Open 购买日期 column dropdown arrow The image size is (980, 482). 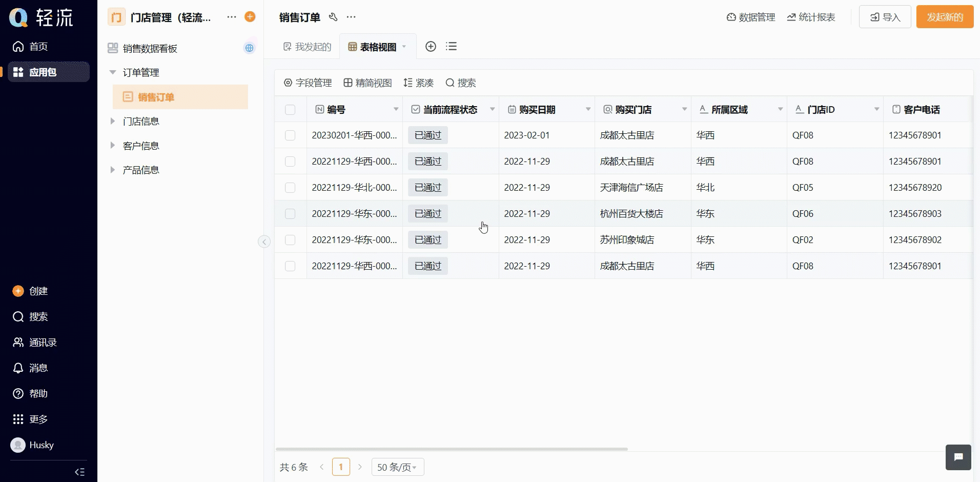coord(588,109)
